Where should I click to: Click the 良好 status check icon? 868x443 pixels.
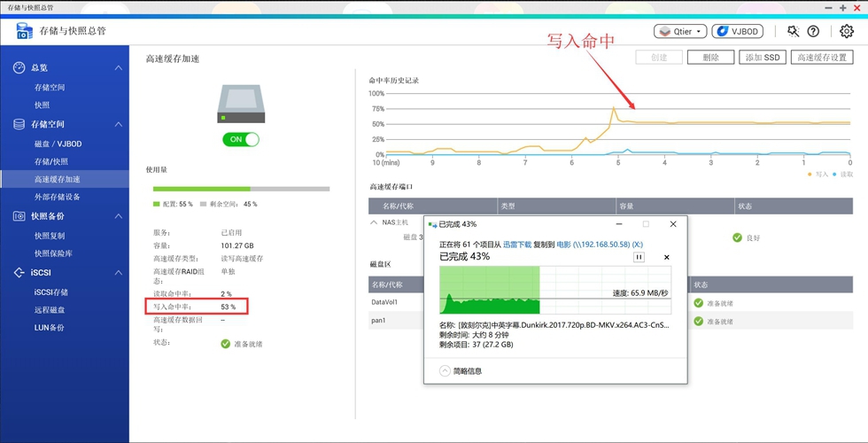(737, 237)
